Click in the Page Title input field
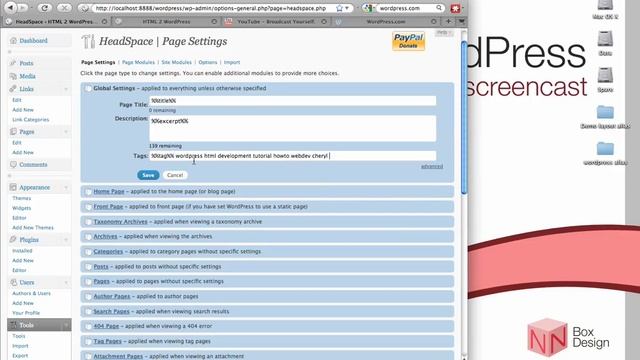Screen dimensions: 640x360 [292, 101]
